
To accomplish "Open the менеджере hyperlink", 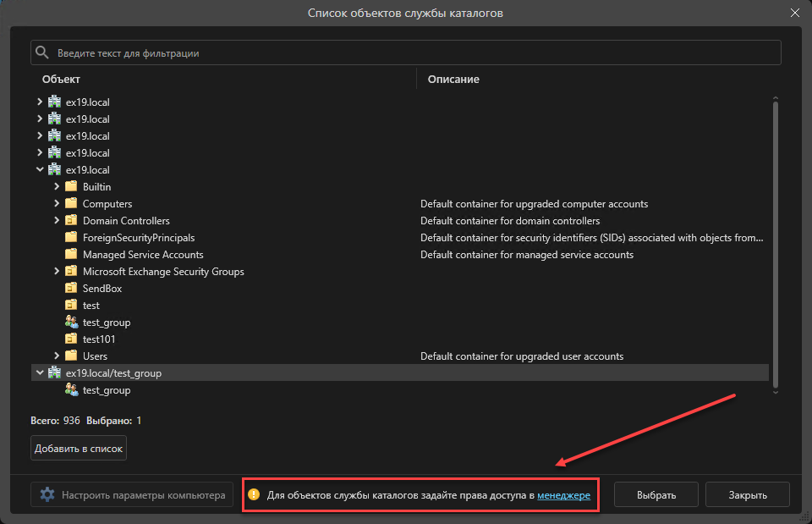I will point(563,494).
